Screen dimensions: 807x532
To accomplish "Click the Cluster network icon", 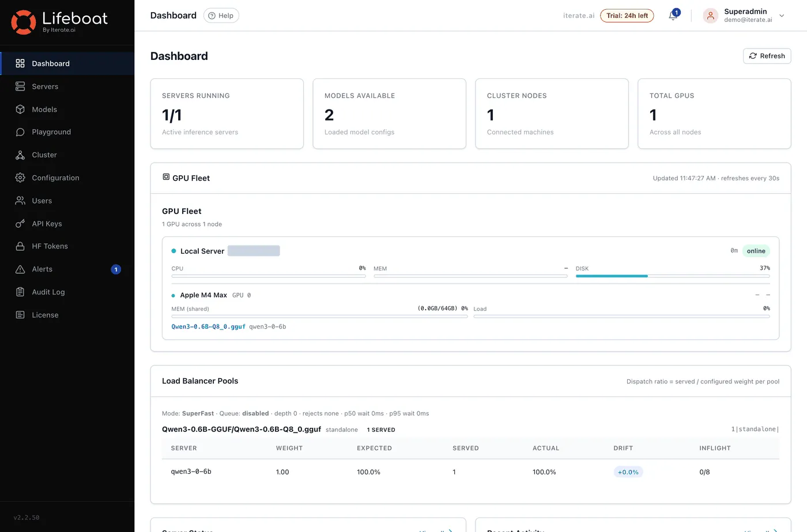I will (x=20, y=155).
